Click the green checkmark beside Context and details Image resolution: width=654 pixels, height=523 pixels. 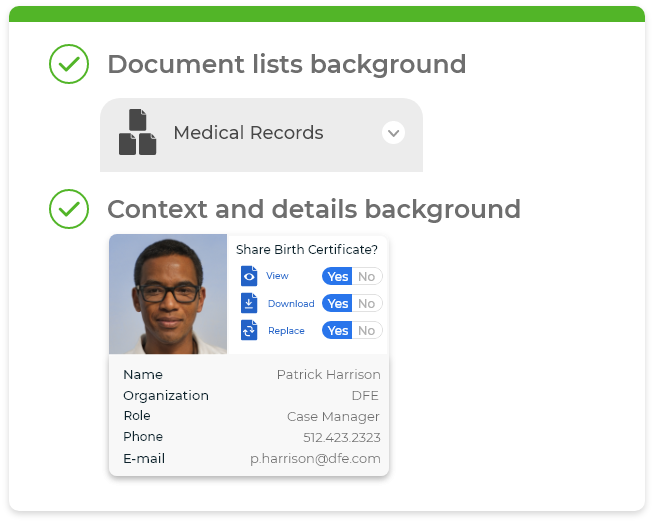point(69,209)
